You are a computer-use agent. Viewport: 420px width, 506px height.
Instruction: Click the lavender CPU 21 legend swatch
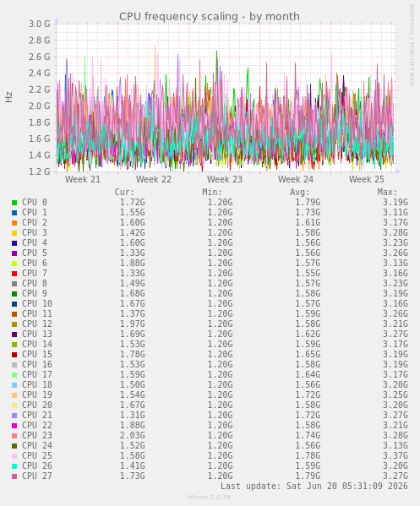pos(14,416)
